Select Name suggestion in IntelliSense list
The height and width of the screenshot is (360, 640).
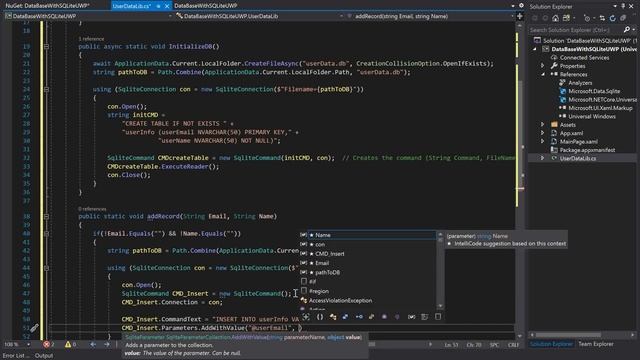tap(368, 235)
